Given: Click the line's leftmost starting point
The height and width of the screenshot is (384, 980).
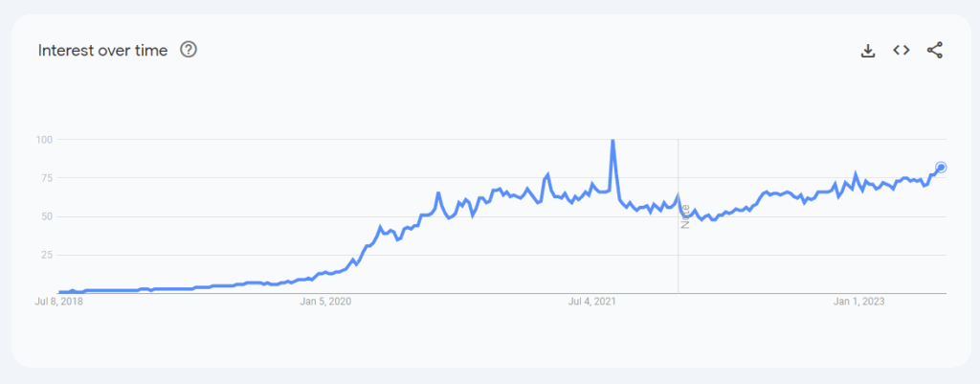Looking at the screenshot, I should (x=59, y=292).
